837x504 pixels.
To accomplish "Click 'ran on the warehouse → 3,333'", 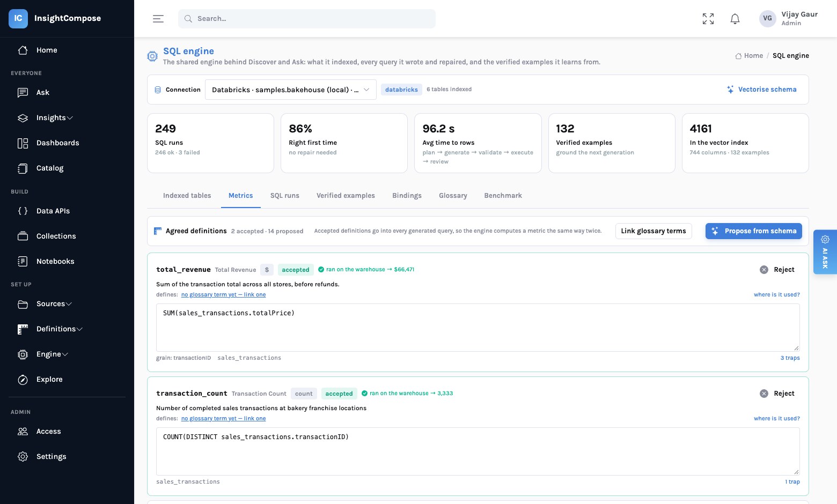I will coord(411,394).
